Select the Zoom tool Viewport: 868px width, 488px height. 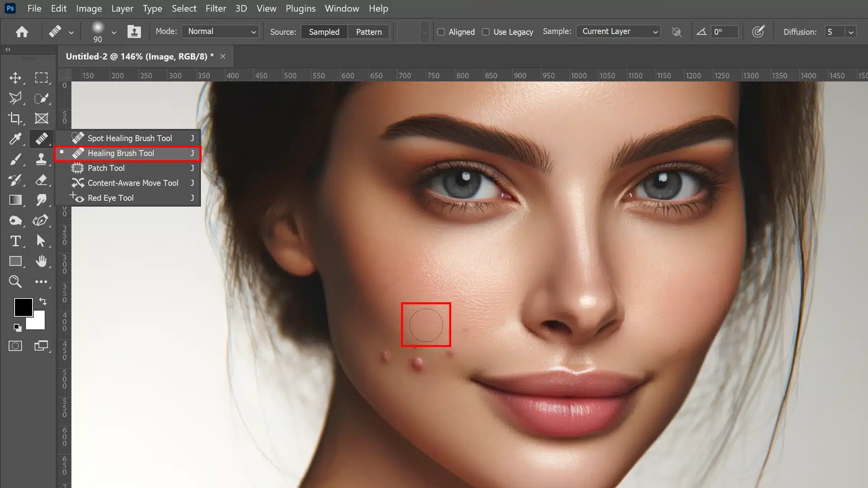[15, 282]
